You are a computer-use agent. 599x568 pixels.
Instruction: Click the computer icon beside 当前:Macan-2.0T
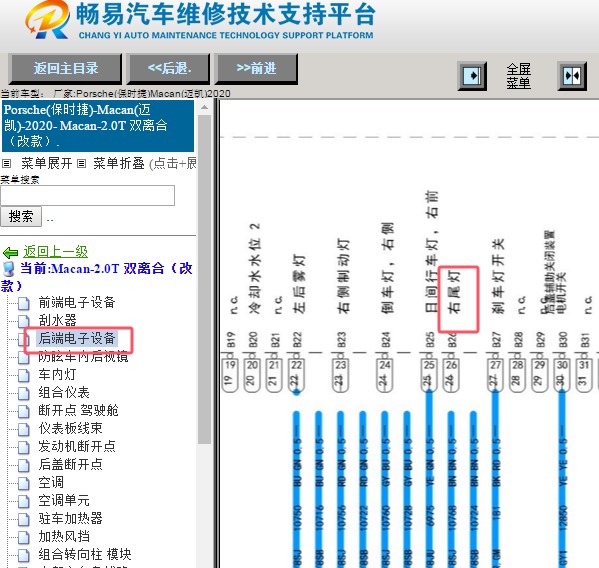coord(8,269)
